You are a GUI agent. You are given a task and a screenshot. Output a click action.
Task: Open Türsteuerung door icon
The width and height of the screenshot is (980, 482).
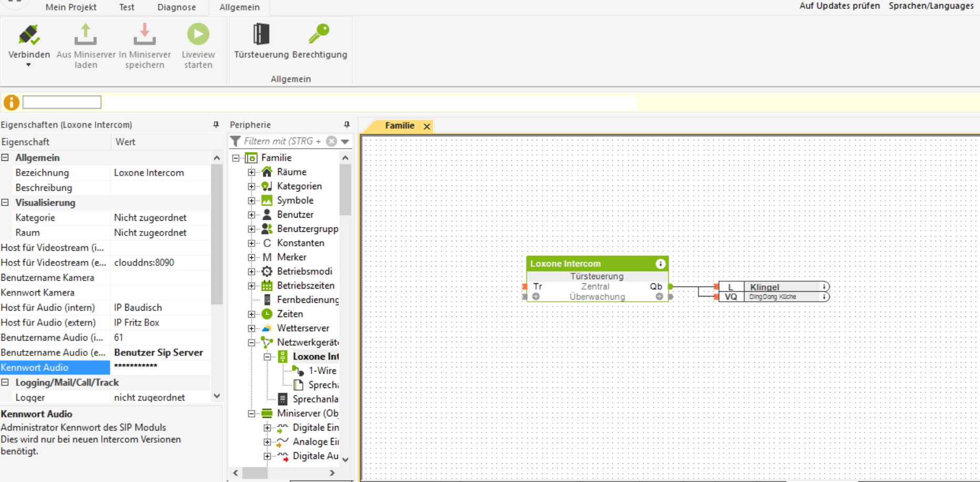point(261,34)
